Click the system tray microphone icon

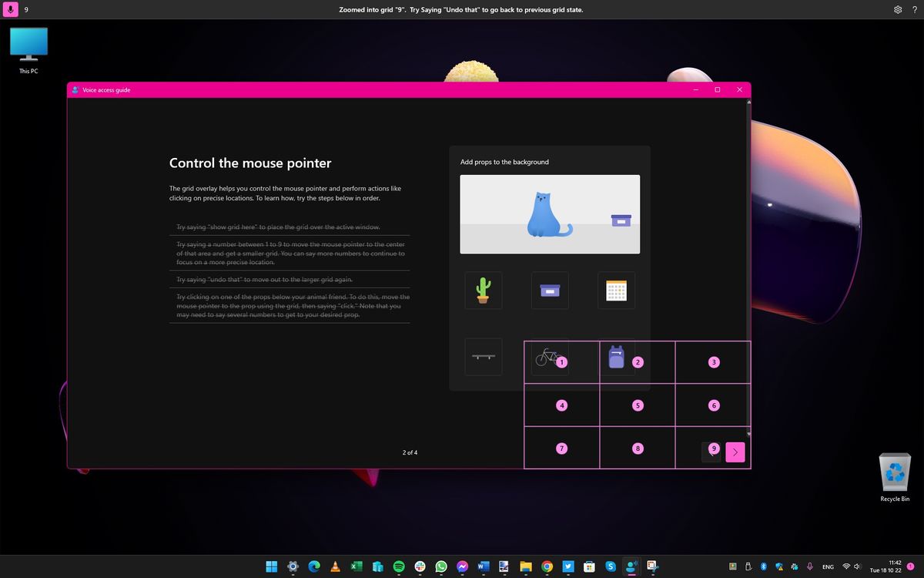(x=810, y=566)
